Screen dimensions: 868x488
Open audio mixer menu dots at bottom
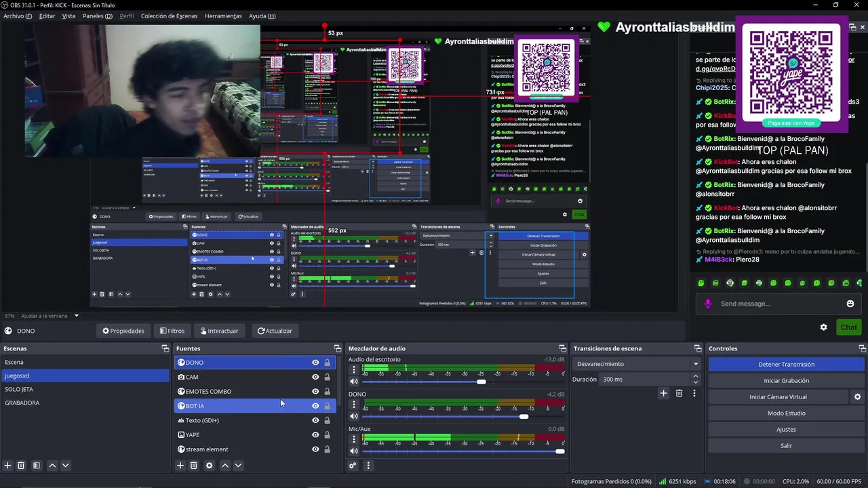point(368,466)
